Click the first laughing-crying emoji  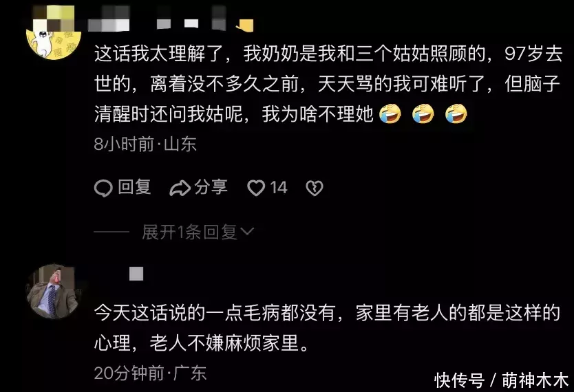(390, 113)
